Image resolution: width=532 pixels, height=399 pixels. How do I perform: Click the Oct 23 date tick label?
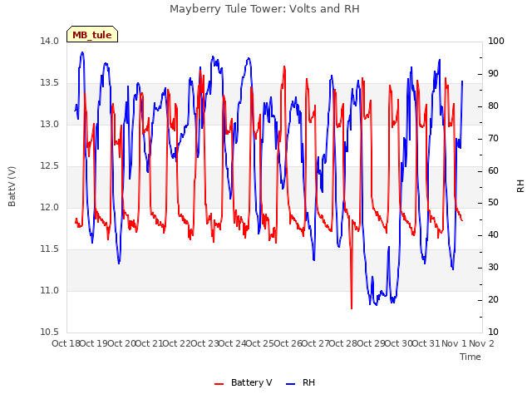coord(204,343)
